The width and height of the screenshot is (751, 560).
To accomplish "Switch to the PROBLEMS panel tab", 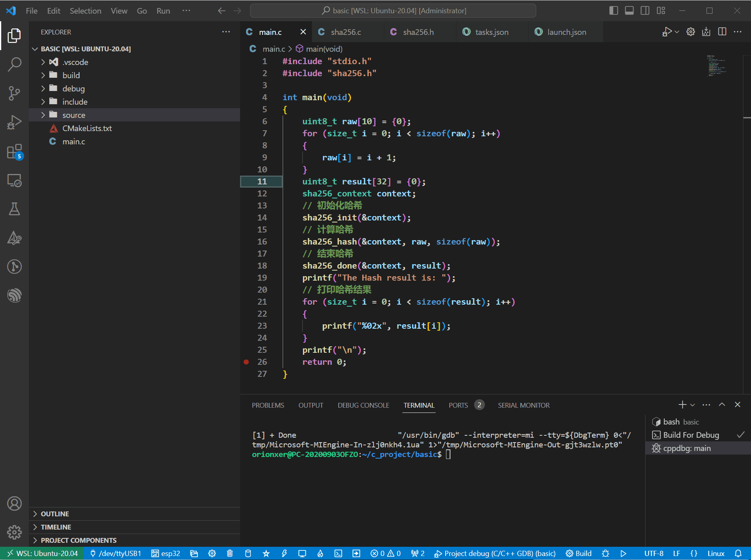I will tap(268, 405).
